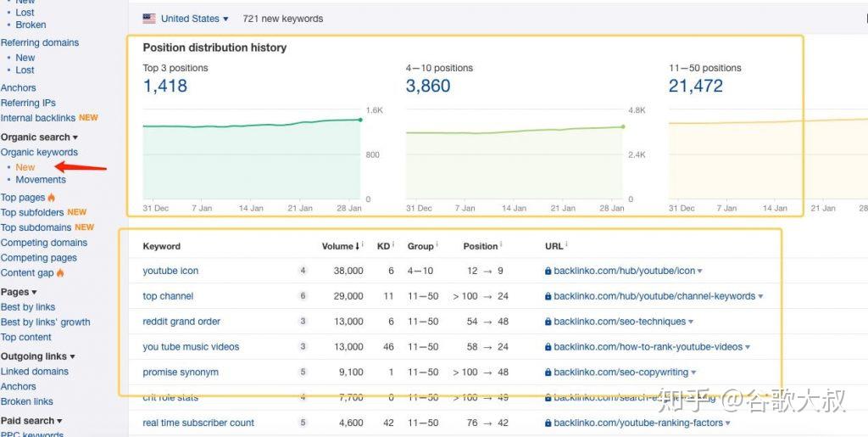
Task: Click the keyword link youtube icon
Action: tap(170, 271)
